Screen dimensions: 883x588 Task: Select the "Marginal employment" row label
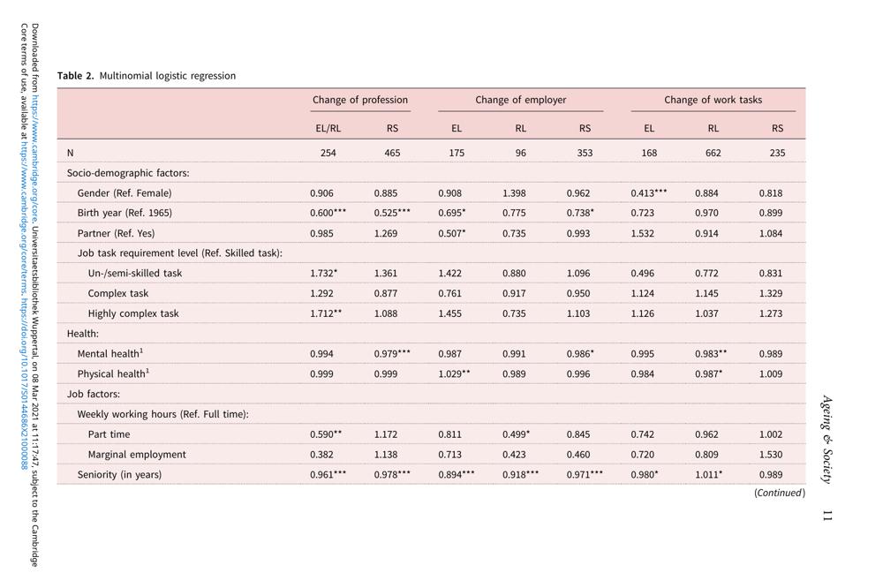click(137, 455)
